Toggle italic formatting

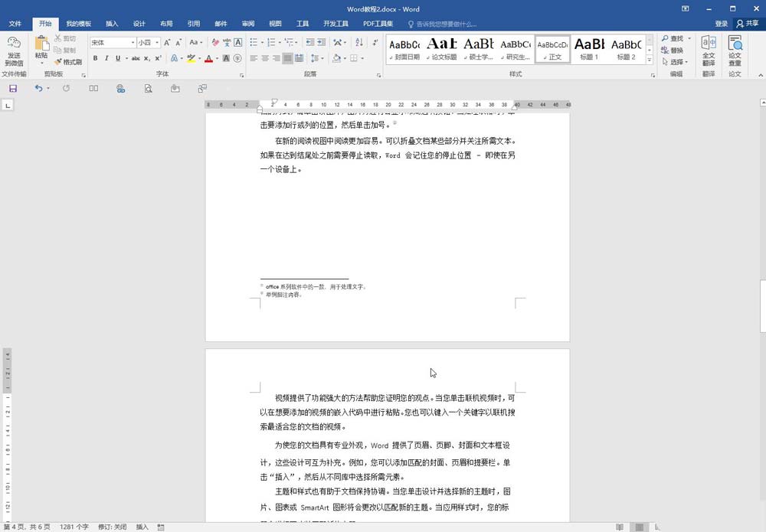click(106, 58)
